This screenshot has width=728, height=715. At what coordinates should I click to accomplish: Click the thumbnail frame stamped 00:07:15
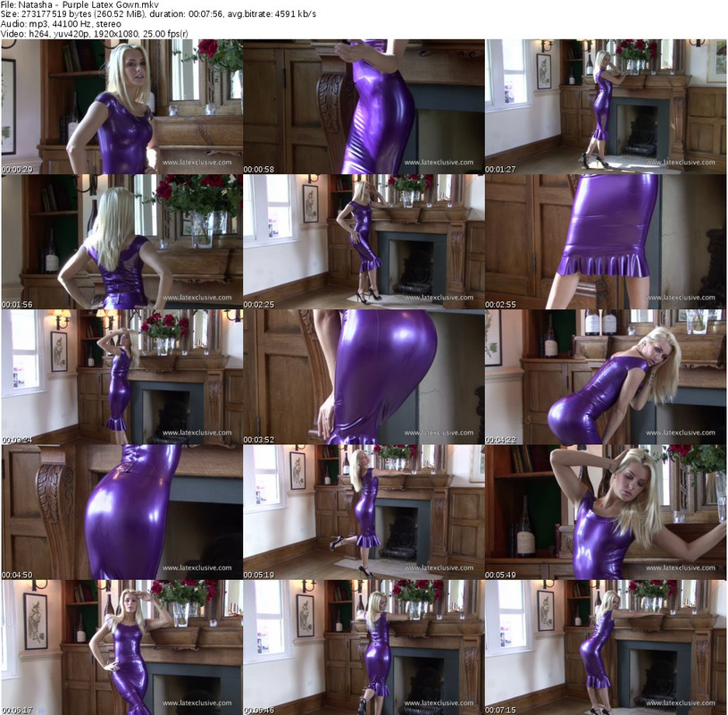click(606, 648)
